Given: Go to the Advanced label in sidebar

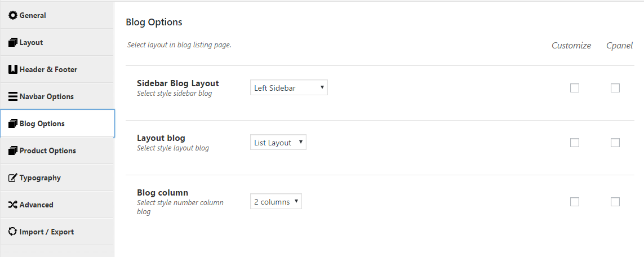Looking at the screenshot, I should (x=36, y=205).
